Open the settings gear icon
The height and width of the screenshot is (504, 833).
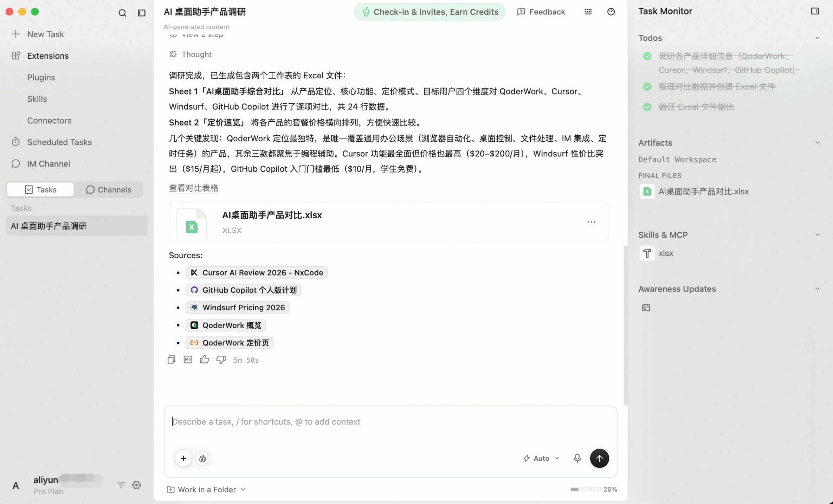click(x=136, y=485)
